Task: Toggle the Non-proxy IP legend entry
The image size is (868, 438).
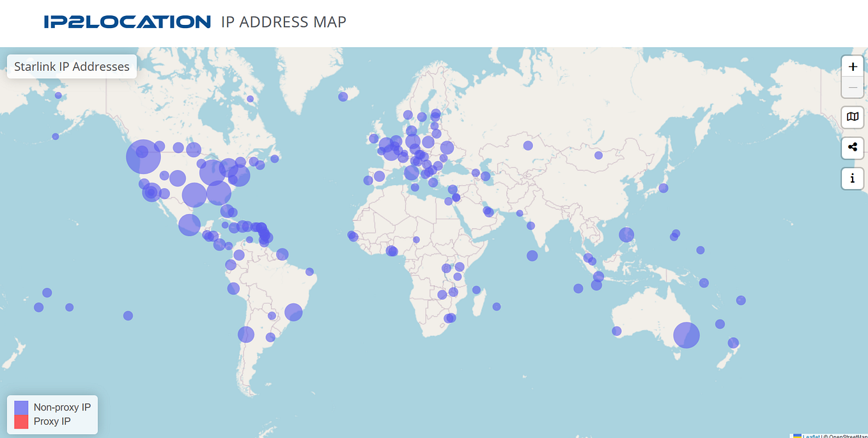Action: point(63,407)
